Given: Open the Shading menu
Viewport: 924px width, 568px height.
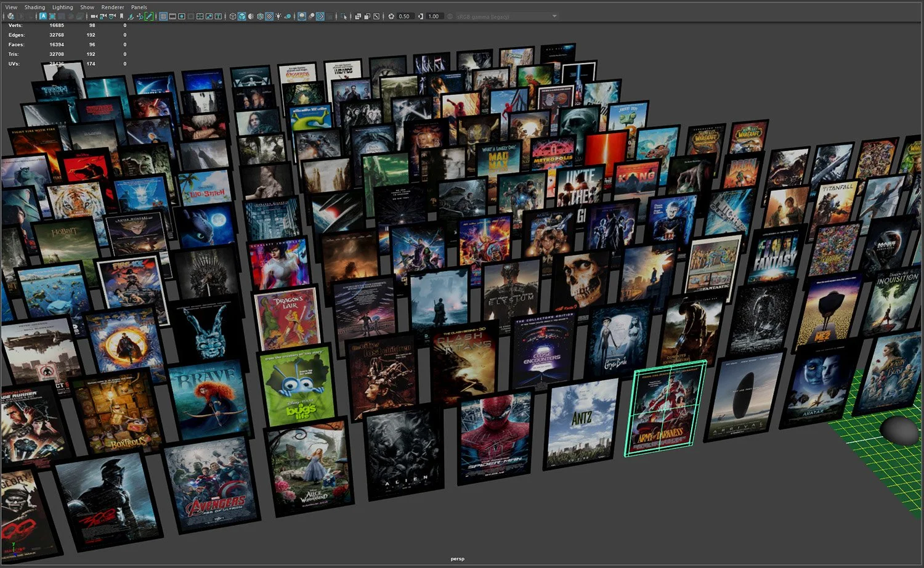Looking at the screenshot, I should 34,7.
